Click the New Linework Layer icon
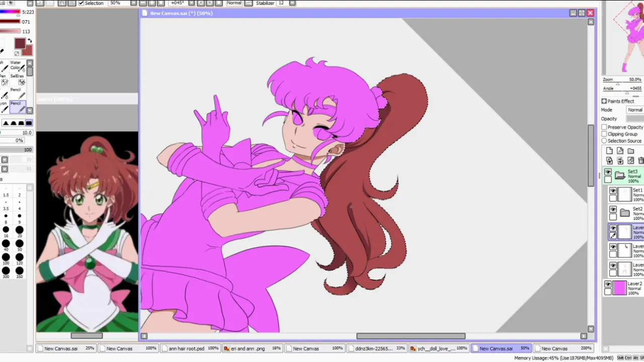The width and height of the screenshot is (644, 362). (620, 151)
